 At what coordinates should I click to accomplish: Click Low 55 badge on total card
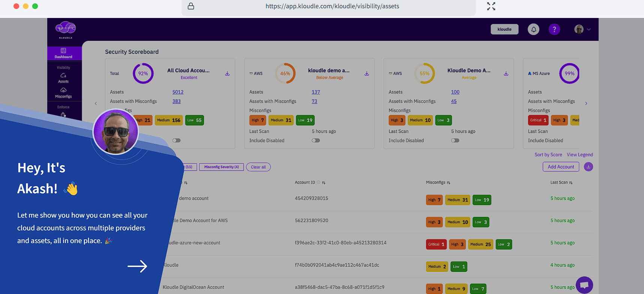tap(194, 120)
